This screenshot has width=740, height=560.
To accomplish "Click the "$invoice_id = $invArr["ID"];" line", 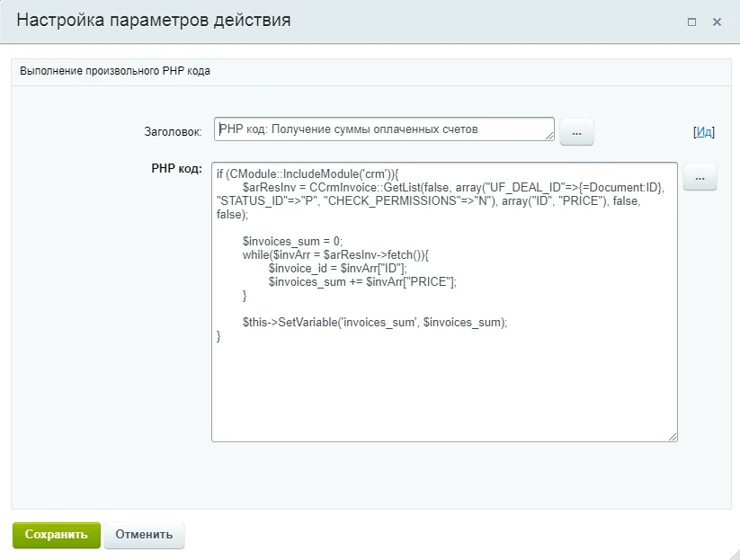I will pyautogui.click(x=338, y=269).
